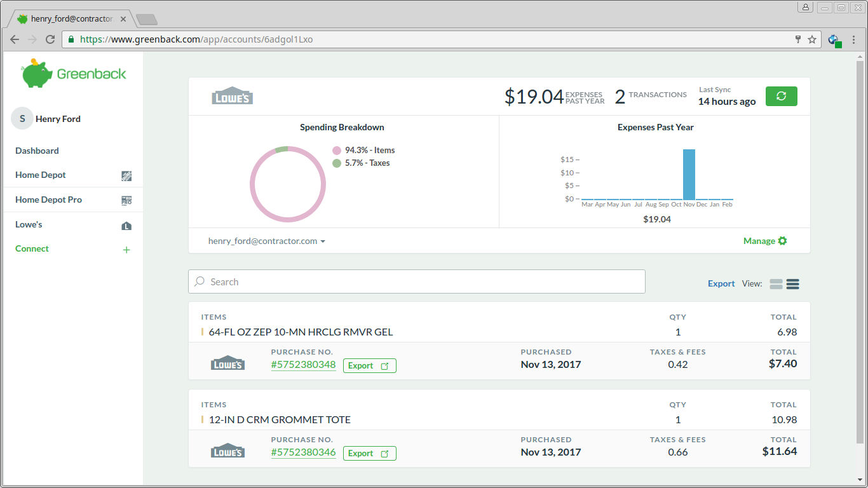Export the $11.64 Grommet Tote purchase
Image resolution: width=868 pixels, height=488 pixels.
point(369,453)
